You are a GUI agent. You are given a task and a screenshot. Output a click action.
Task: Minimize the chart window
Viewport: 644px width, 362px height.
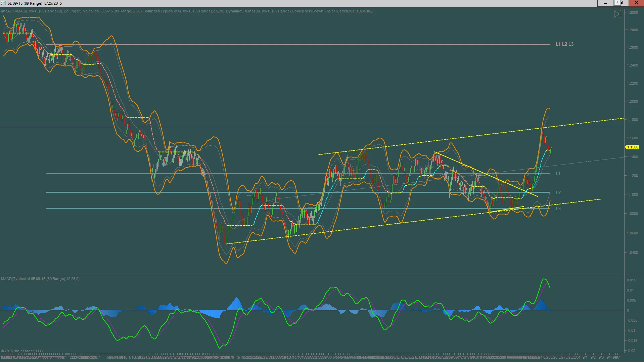(x=605, y=3)
